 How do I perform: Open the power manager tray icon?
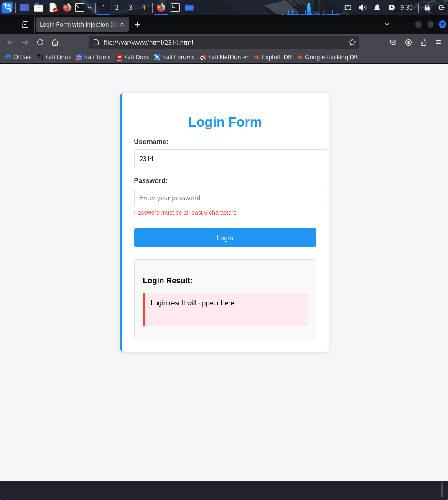tap(392, 8)
